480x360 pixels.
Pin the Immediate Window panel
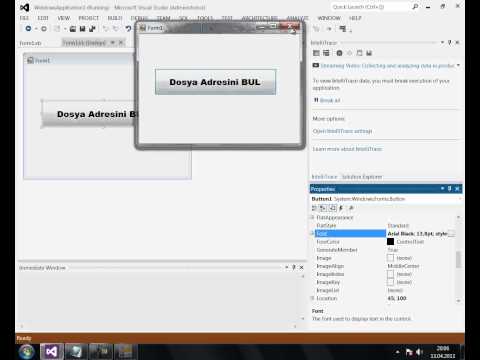coord(294,267)
